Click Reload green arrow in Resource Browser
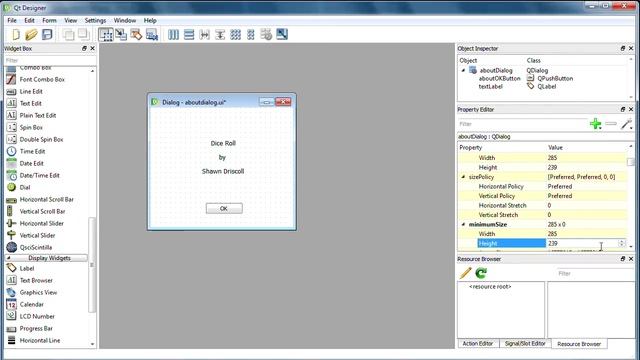640x360 pixels. point(481,273)
